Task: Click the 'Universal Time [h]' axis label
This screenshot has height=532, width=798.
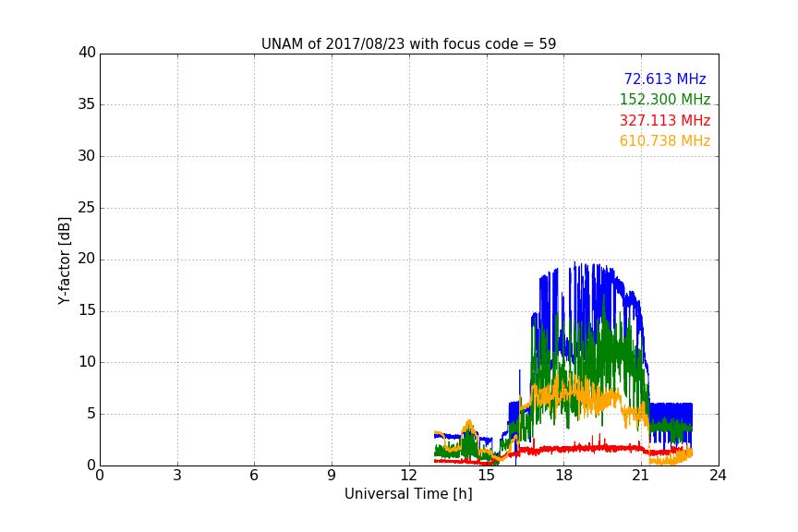Action: click(408, 494)
